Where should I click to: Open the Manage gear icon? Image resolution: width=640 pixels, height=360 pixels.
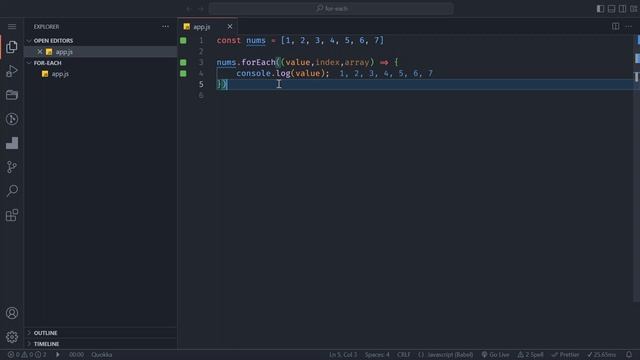click(12, 337)
